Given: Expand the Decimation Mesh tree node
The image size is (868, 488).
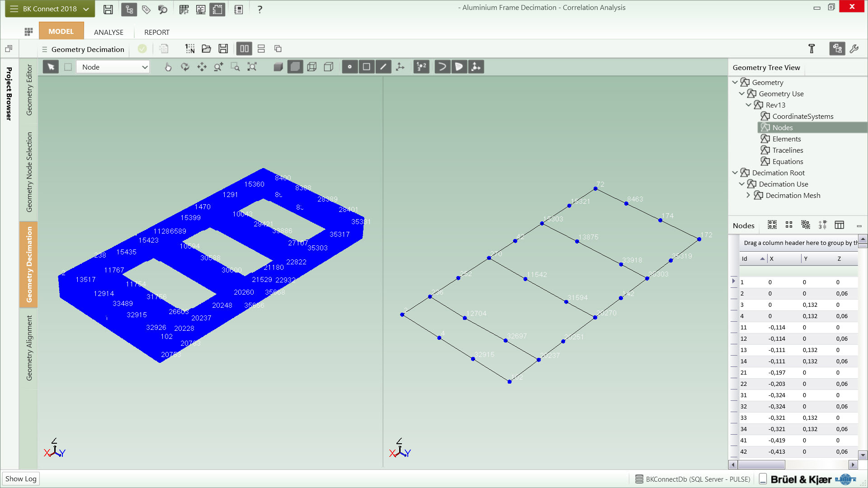Looking at the screenshot, I should tap(748, 195).
